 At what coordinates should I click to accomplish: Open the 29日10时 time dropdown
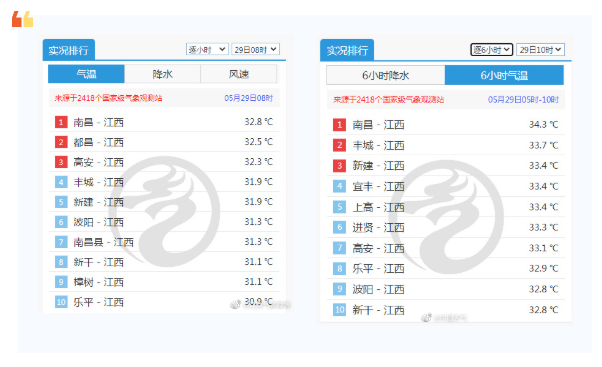point(540,50)
